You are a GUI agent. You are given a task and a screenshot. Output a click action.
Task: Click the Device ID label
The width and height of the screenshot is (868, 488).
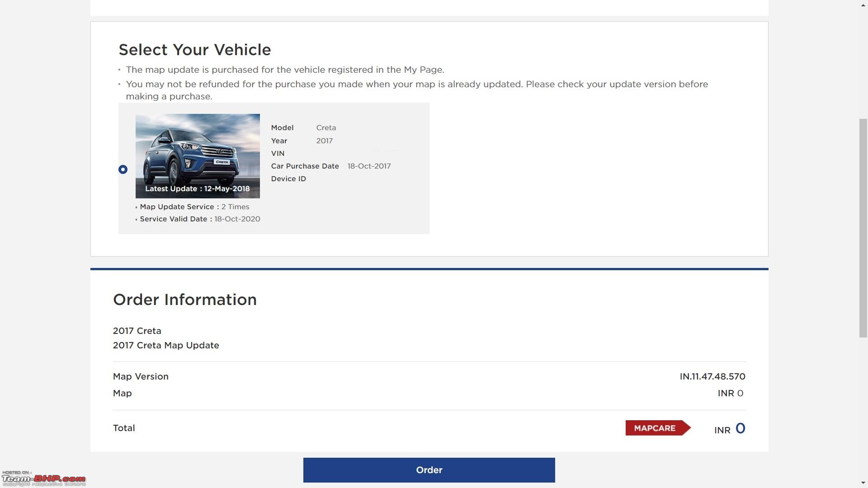(x=288, y=179)
